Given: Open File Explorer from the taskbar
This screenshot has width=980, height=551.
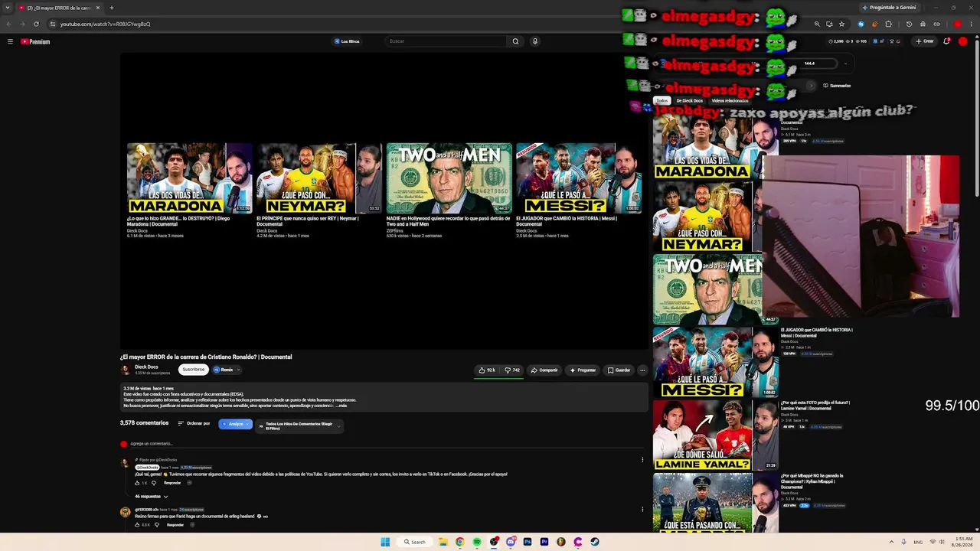Looking at the screenshot, I should 443,542.
